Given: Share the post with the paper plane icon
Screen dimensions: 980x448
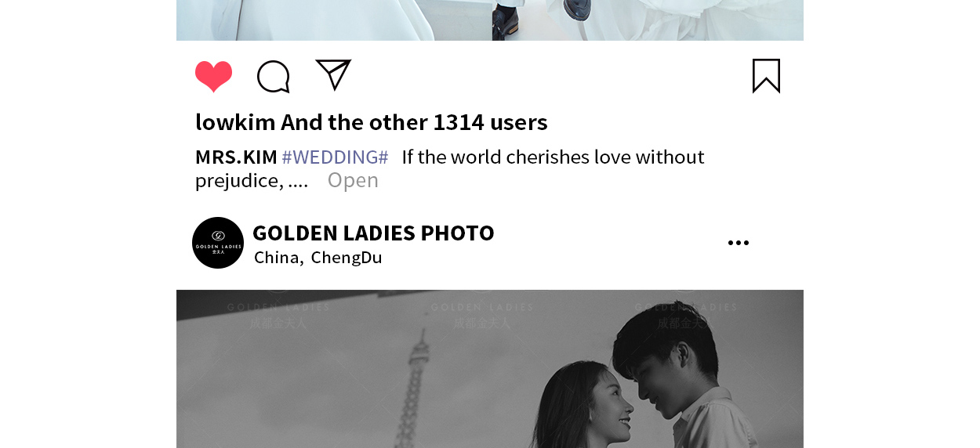Looking at the screenshot, I should click(333, 74).
